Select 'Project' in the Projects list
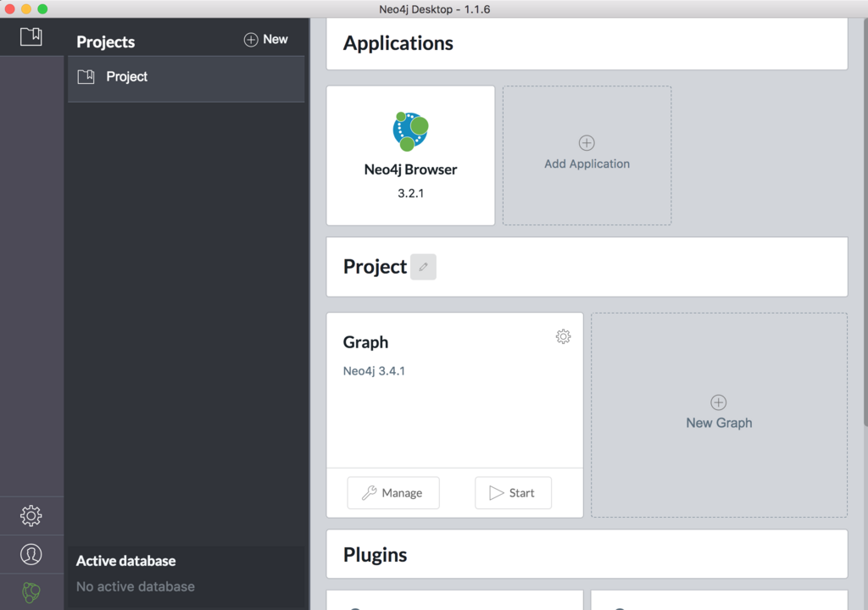This screenshot has width=868, height=610. click(x=186, y=78)
